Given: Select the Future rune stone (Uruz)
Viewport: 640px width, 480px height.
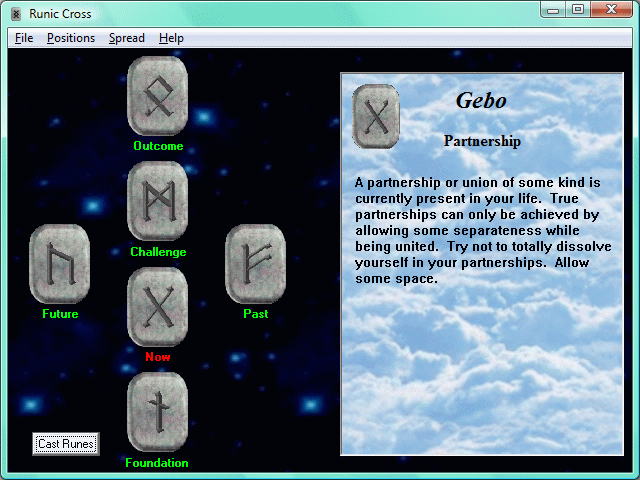Looking at the screenshot, I should tap(60, 264).
